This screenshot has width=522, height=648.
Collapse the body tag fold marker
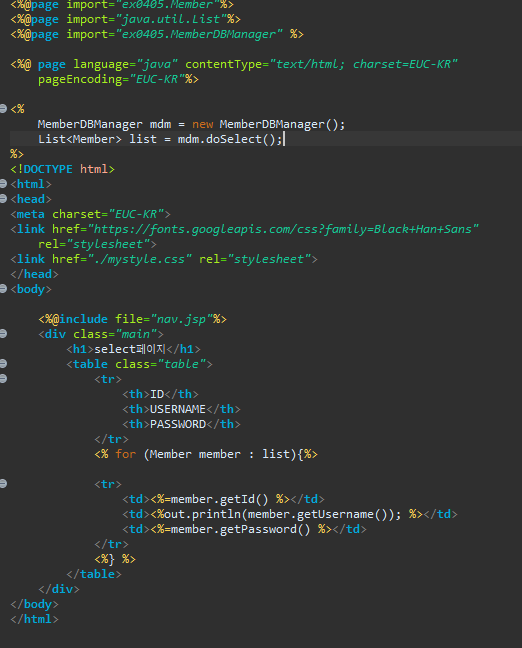pyautogui.click(x=3, y=288)
